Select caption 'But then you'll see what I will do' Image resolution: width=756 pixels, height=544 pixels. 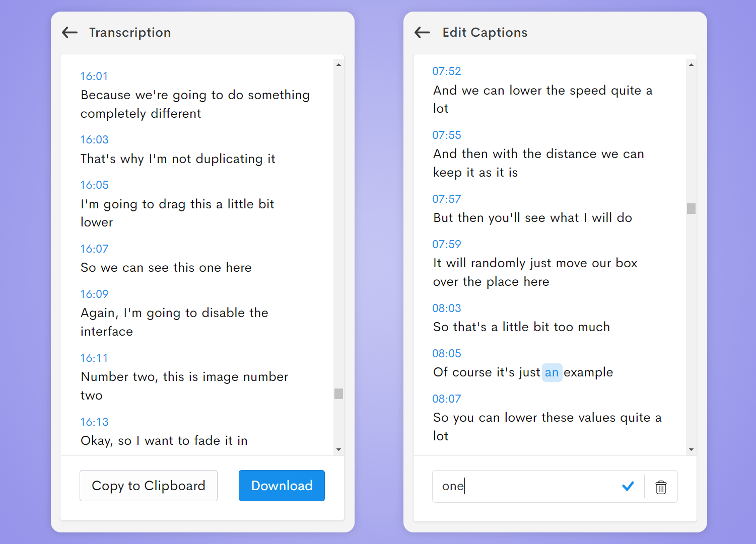coord(532,217)
